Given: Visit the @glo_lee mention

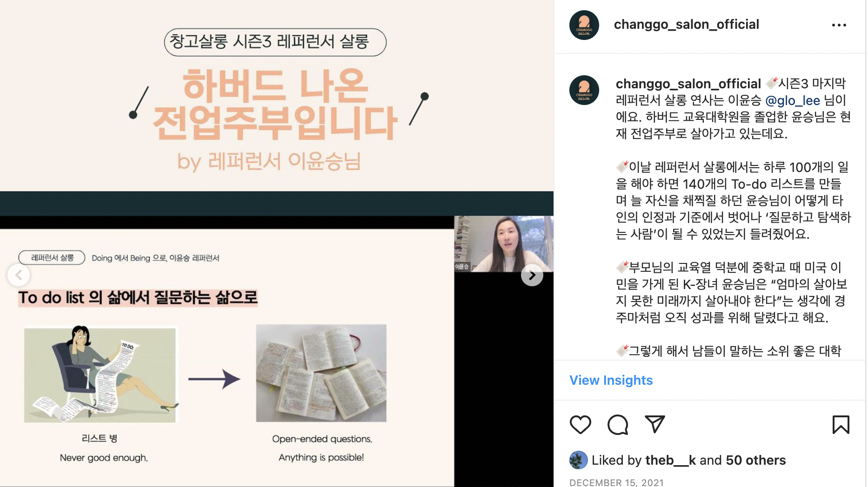Looking at the screenshot, I should (x=793, y=100).
